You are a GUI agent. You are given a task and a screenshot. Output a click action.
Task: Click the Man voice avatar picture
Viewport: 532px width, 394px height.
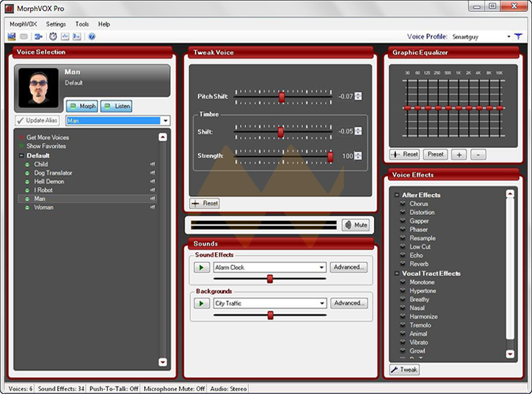pos(38,88)
